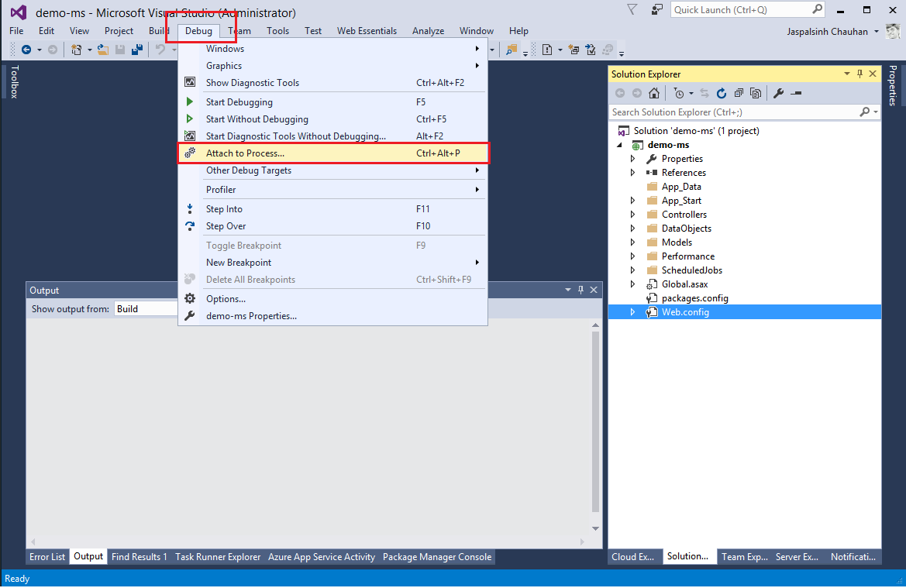The height and width of the screenshot is (588, 906).
Task: Click the green Start Debugging play icon
Action: click(x=190, y=101)
